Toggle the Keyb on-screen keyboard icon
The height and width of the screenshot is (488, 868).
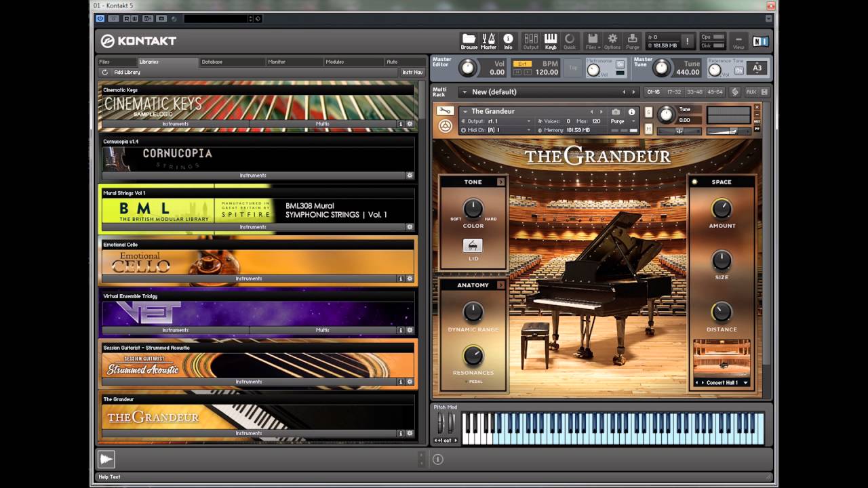tap(551, 41)
